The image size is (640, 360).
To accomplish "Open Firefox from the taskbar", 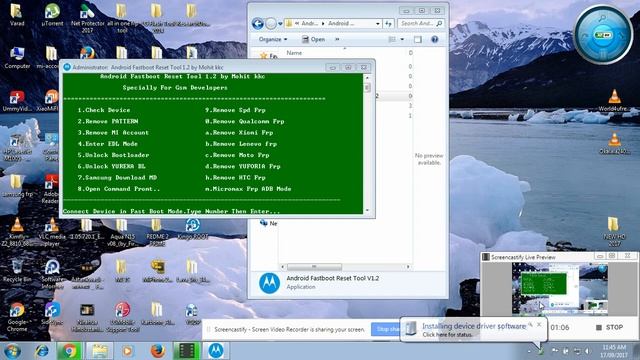I will coord(157,351).
